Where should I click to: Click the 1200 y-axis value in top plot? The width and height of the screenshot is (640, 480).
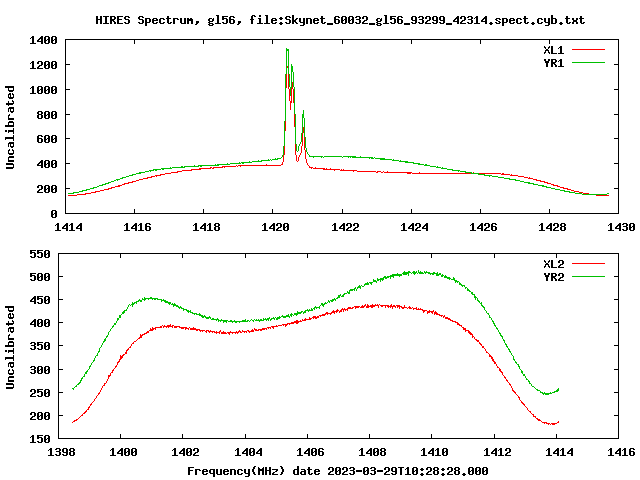point(43,65)
